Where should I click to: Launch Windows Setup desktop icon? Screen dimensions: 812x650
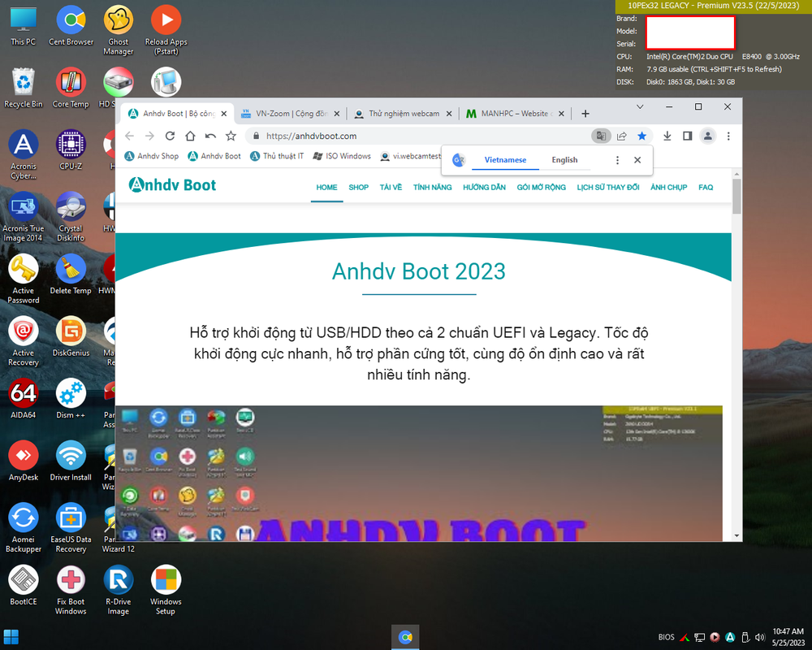(166, 590)
